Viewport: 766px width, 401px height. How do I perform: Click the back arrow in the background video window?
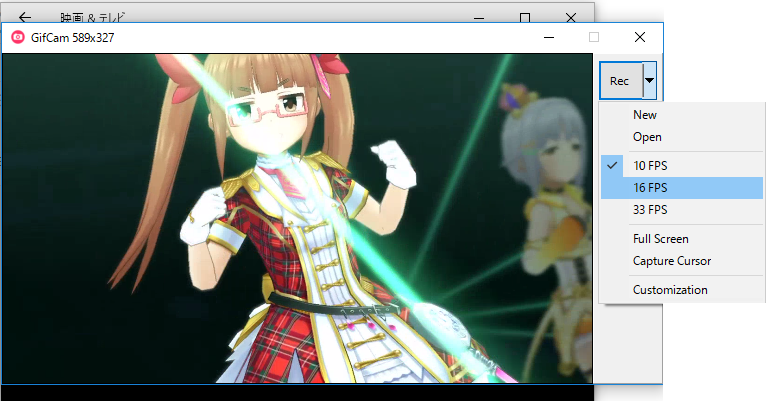point(24,18)
